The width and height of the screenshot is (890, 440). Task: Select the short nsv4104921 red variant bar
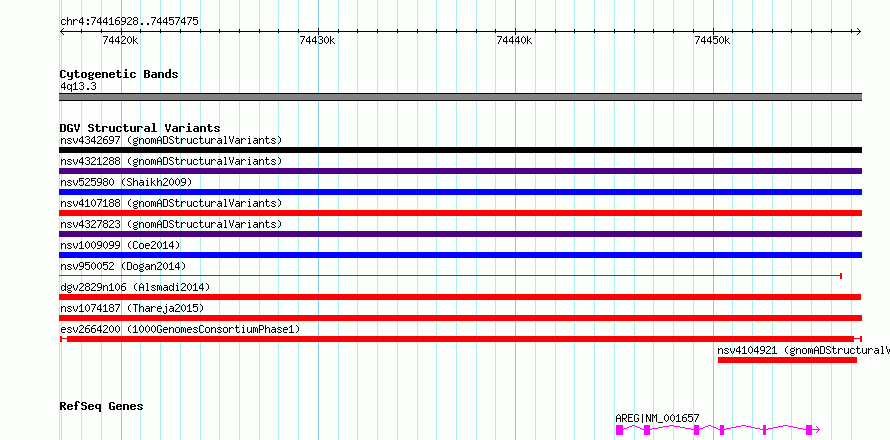pyautogui.click(x=787, y=360)
